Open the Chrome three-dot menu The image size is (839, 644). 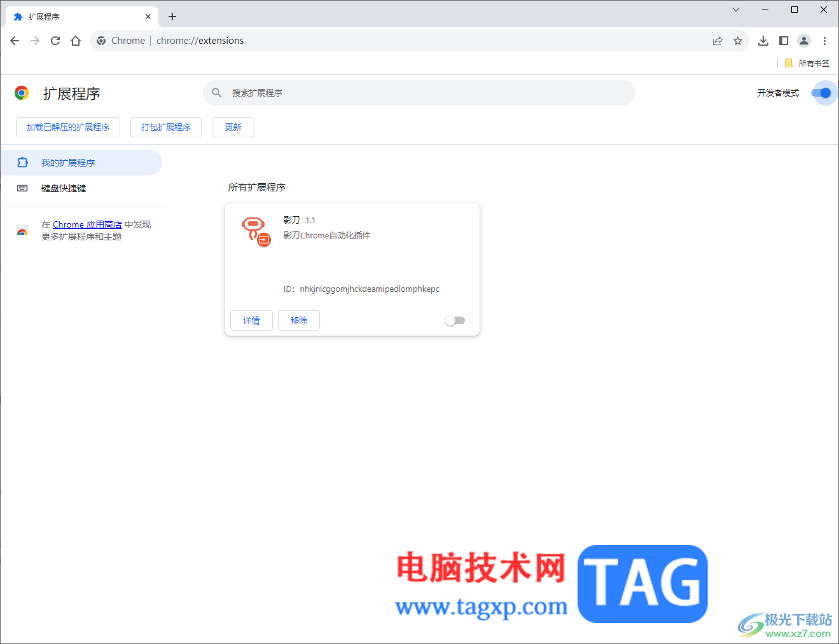click(825, 40)
